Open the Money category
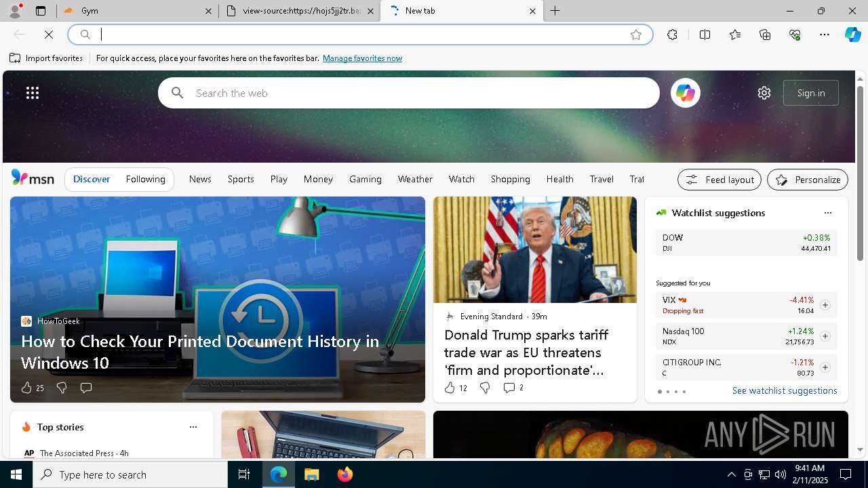This screenshot has width=868, height=488. tap(318, 179)
